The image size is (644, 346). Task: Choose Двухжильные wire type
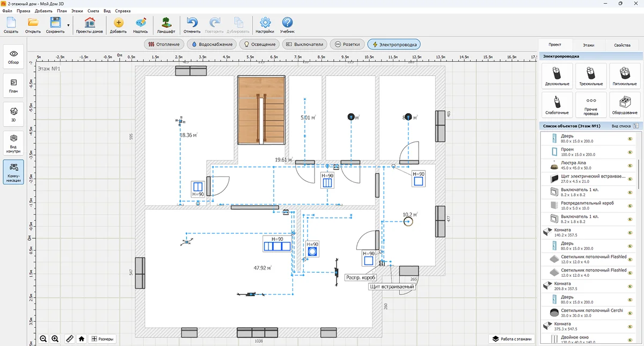point(557,76)
